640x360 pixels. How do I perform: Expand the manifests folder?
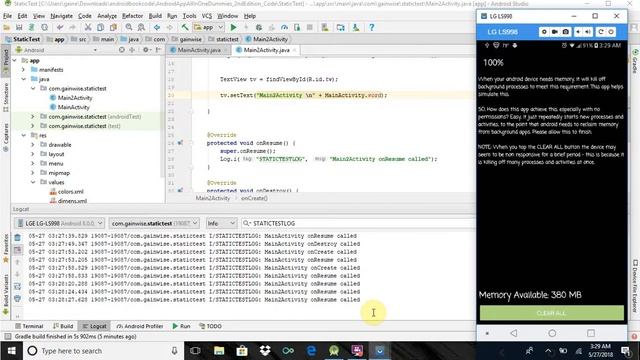point(24,70)
